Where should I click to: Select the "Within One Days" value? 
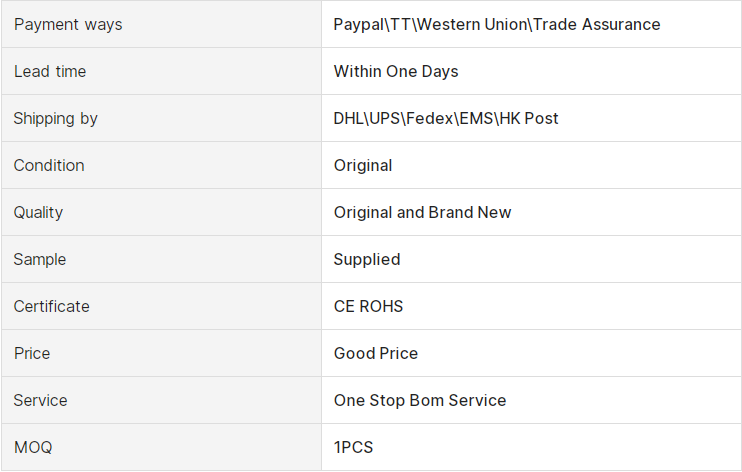tap(395, 71)
